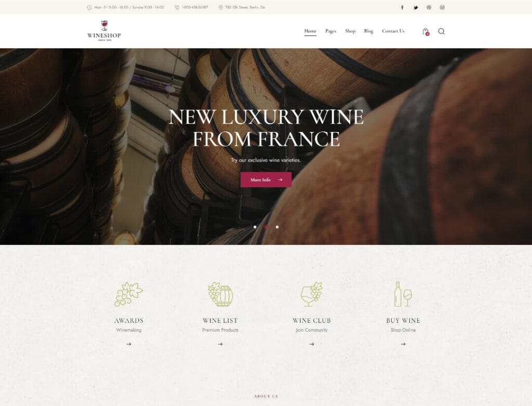
Task: Open the Shop menu
Action: (350, 31)
